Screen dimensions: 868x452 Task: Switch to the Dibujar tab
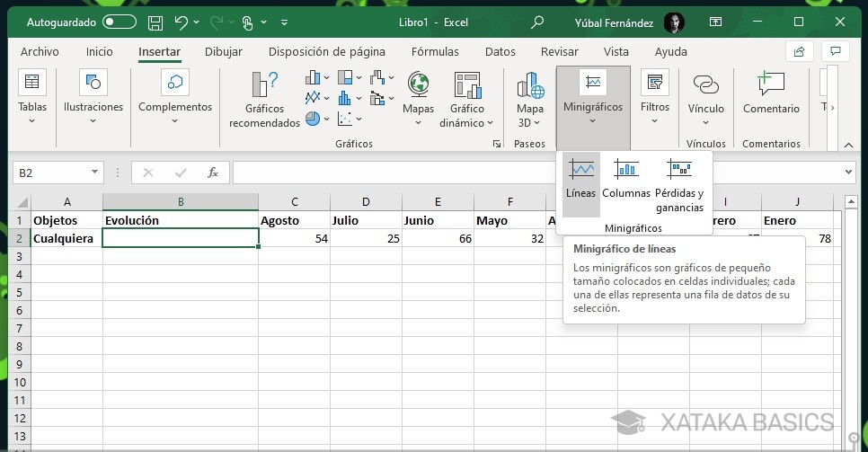tap(224, 51)
